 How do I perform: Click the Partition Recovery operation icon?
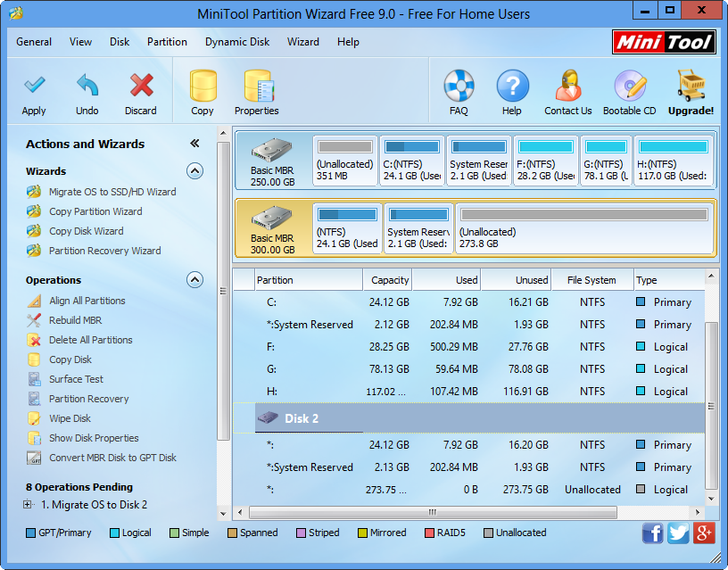point(33,399)
